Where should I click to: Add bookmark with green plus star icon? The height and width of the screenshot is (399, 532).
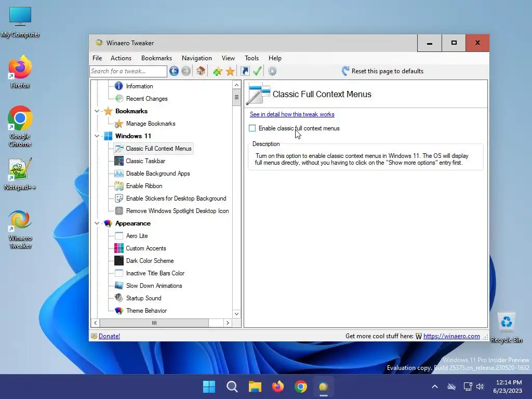218,71
